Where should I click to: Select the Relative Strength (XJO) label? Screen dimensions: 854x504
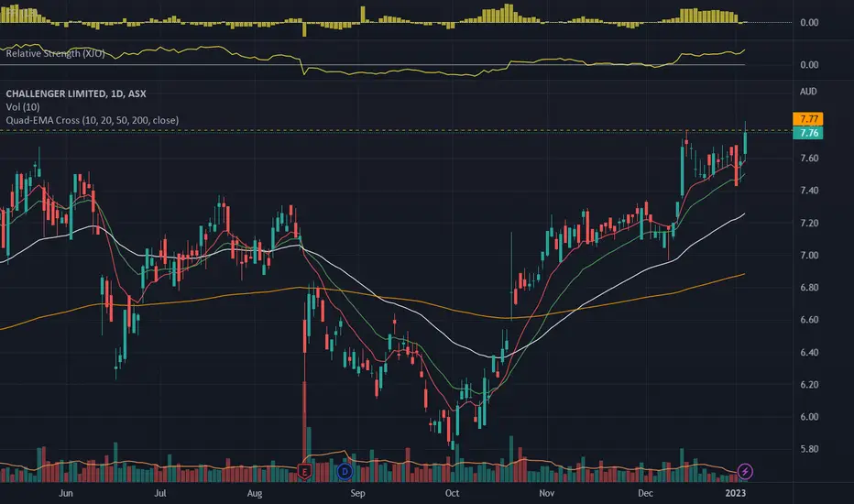(x=55, y=53)
